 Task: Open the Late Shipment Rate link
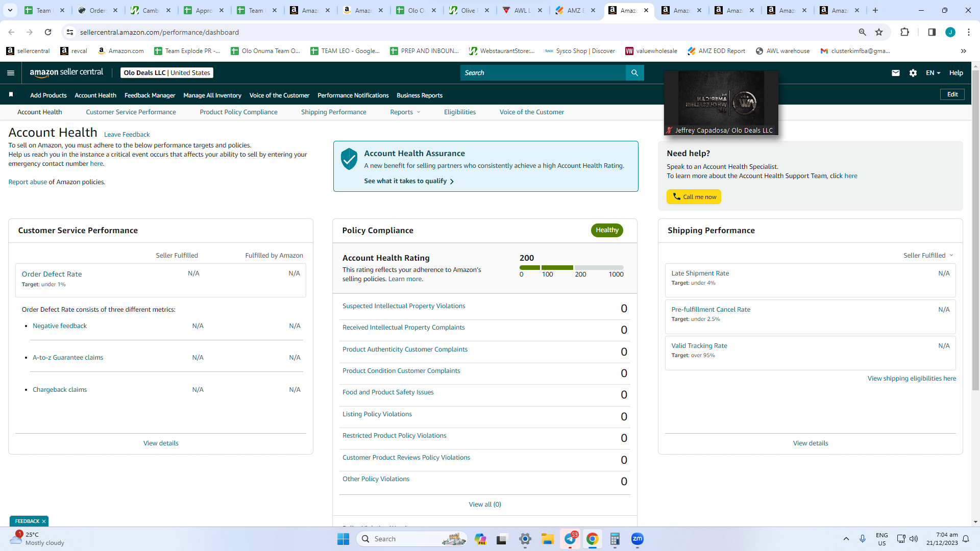[700, 273]
